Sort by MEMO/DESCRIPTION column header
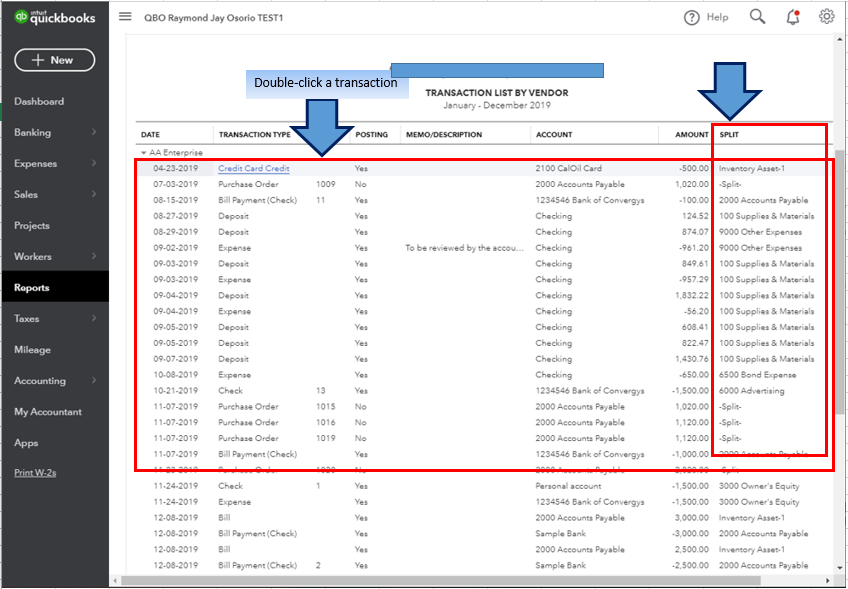848x589 pixels. [x=443, y=135]
